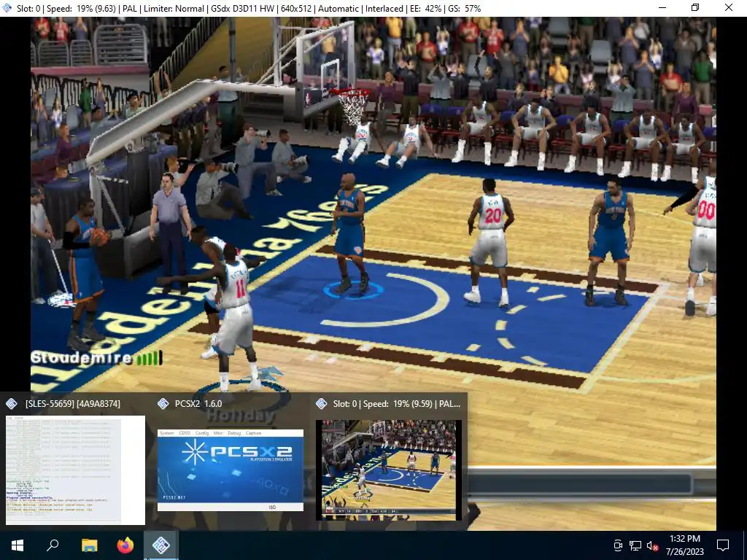Select the game window thumbnail preview

(x=389, y=470)
